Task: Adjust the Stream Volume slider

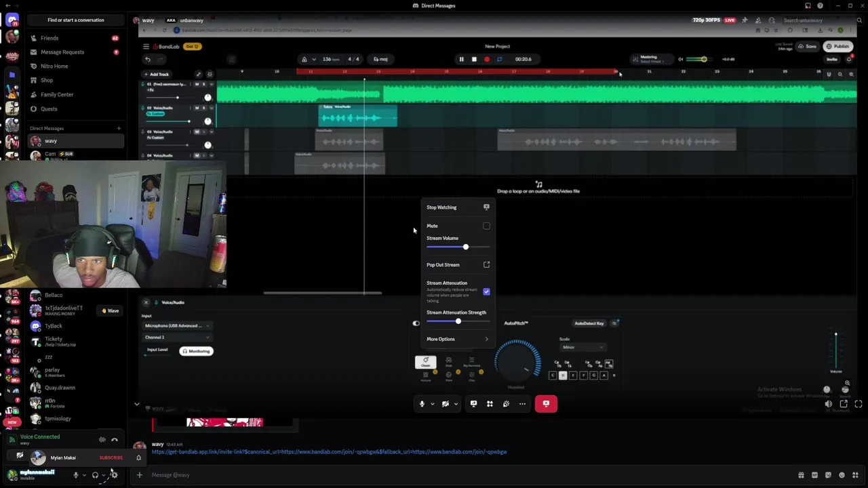Action: [x=466, y=247]
